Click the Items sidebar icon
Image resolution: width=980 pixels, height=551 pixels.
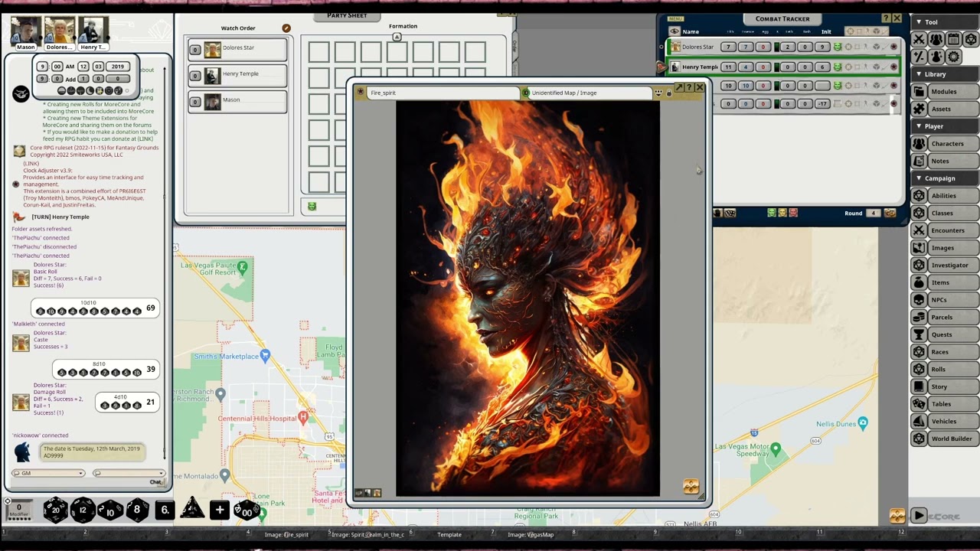(920, 282)
